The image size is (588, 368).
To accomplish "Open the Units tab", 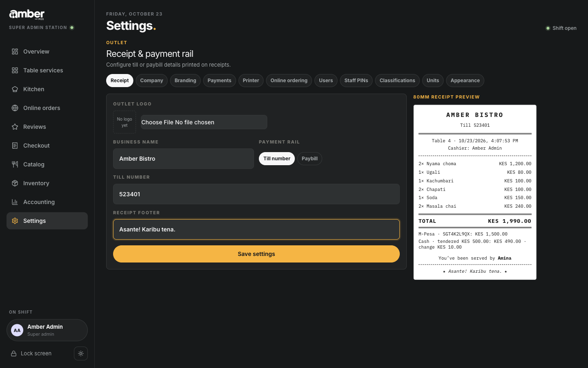I will 433,81.
